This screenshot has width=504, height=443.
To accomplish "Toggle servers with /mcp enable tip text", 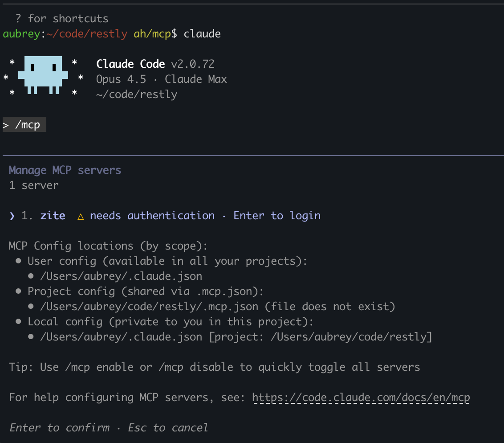I will (214, 367).
